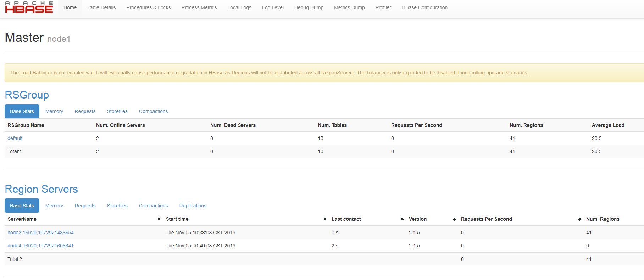Open the Log Level page

click(273, 7)
